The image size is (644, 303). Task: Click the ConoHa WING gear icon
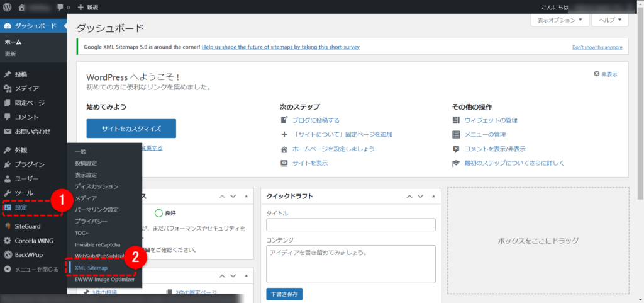click(x=7, y=241)
